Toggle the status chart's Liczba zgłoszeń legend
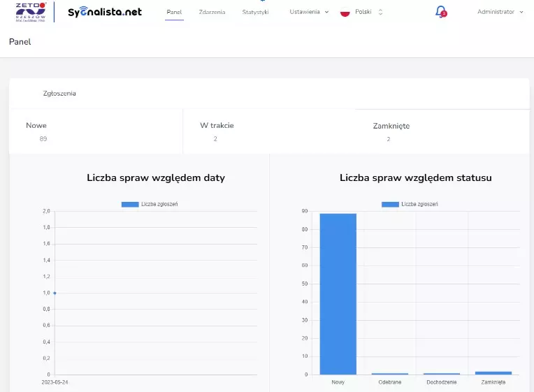 pos(410,204)
